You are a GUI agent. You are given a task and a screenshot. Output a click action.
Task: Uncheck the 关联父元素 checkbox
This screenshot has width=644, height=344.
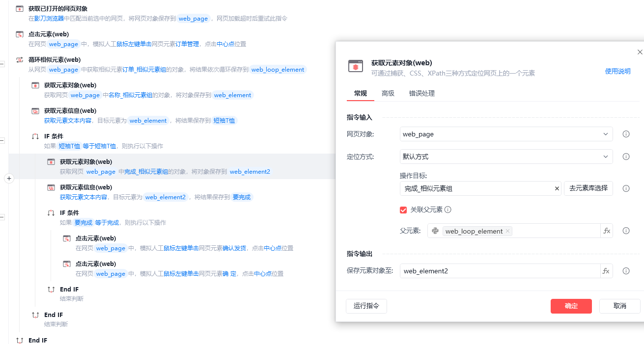point(403,210)
